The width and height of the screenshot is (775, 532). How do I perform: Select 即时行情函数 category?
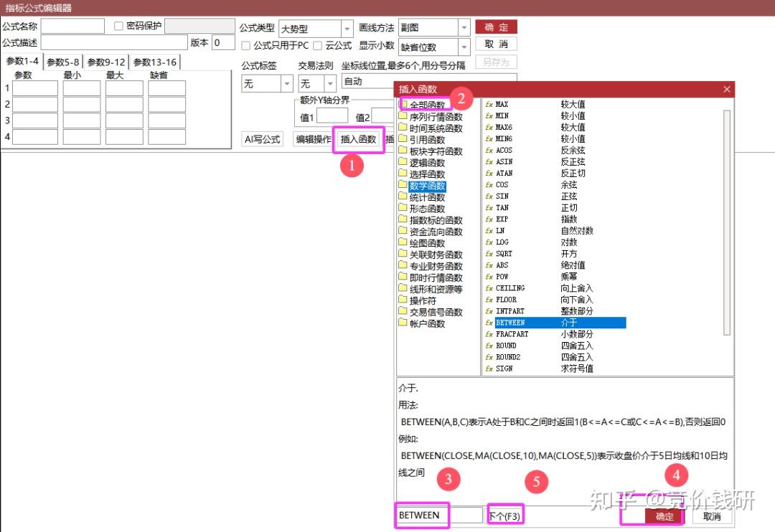[x=436, y=277]
